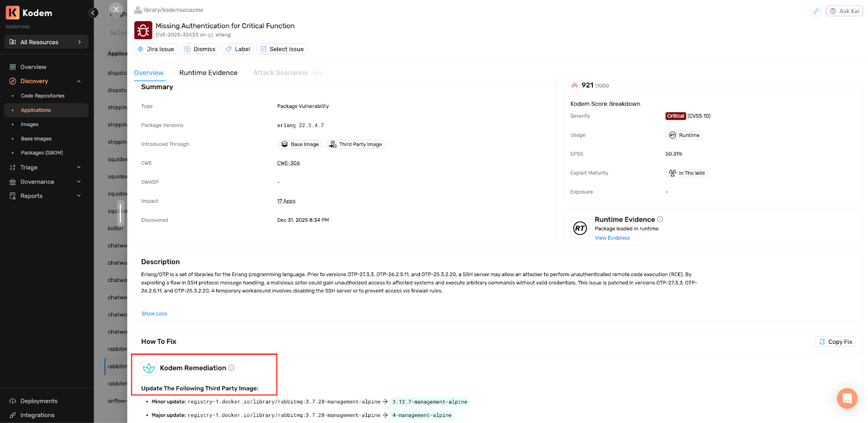Screen dimensions: 868x423
Task: Open the All Resources selector
Action: coord(46,42)
